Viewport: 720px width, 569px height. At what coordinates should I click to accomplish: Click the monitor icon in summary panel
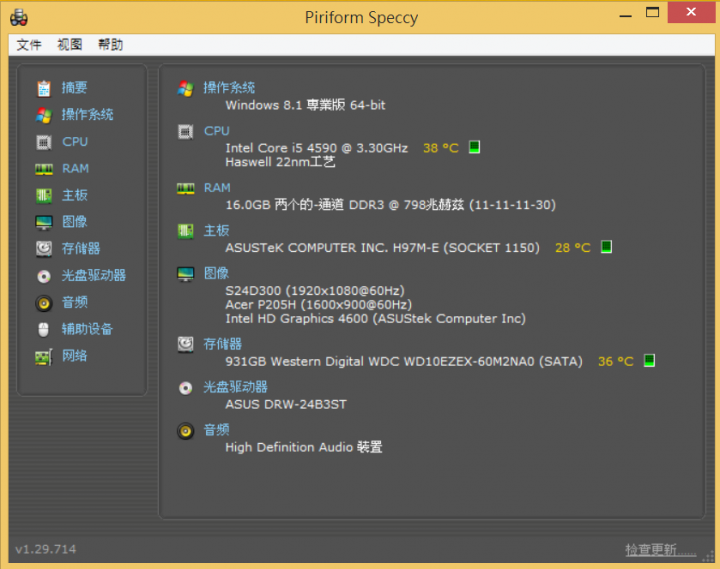point(186,274)
